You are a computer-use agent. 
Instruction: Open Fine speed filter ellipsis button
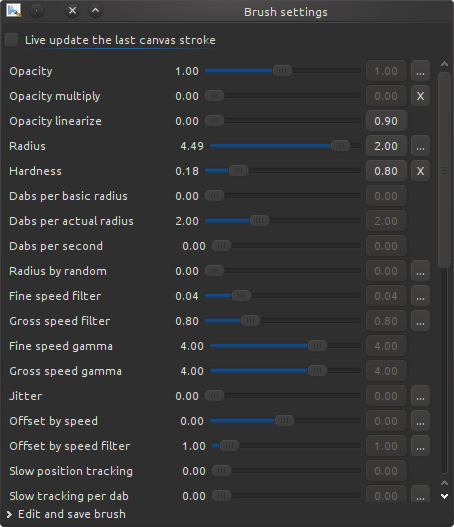tap(420, 296)
